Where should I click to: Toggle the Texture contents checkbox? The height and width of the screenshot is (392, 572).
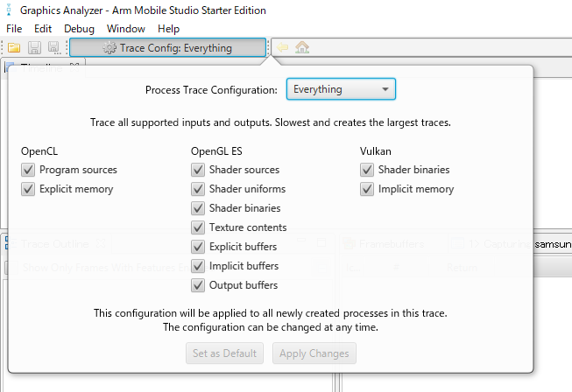tap(198, 227)
